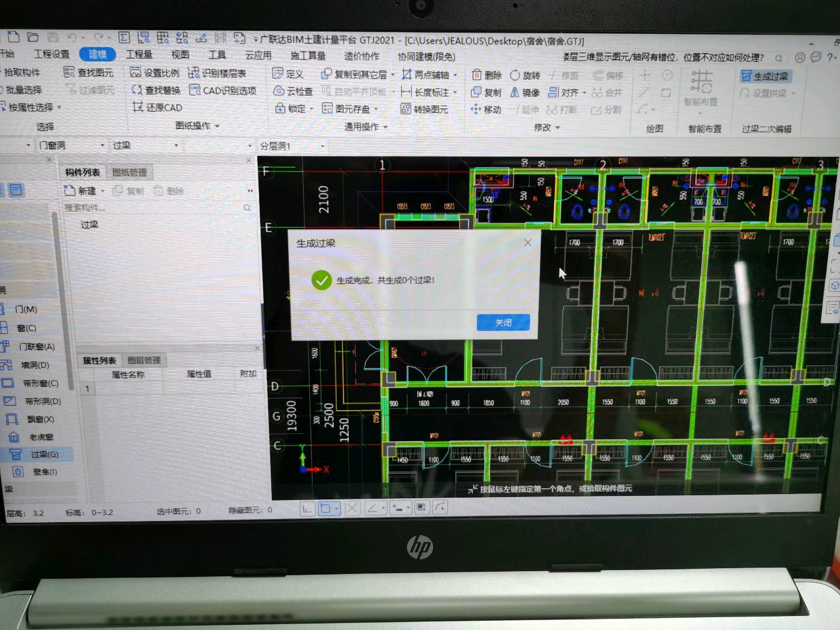Click the 长度标注 tool
Image resolution: width=840 pixels, height=630 pixels.
(425, 92)
